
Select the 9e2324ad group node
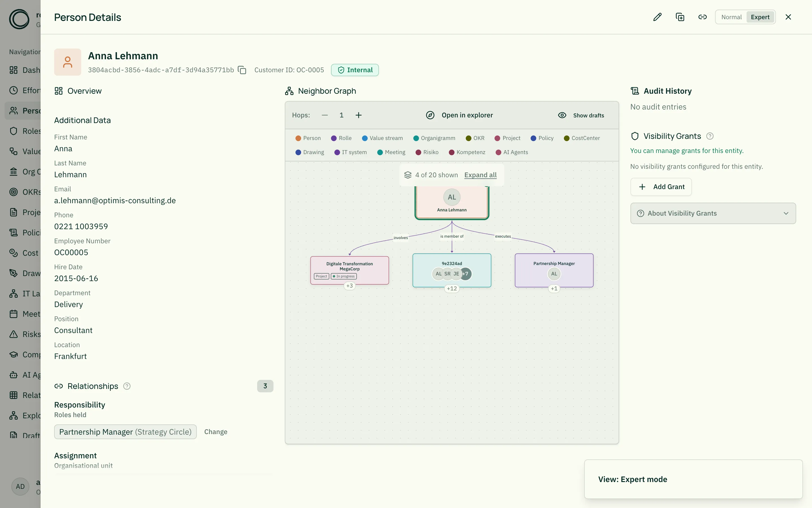452,270
